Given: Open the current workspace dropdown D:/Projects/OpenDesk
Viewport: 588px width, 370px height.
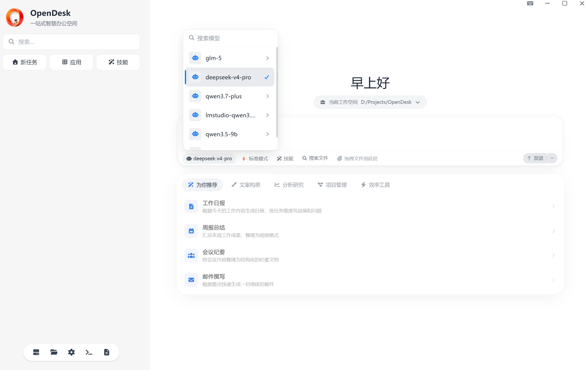Looking at the screenshot, I should 370,102.
